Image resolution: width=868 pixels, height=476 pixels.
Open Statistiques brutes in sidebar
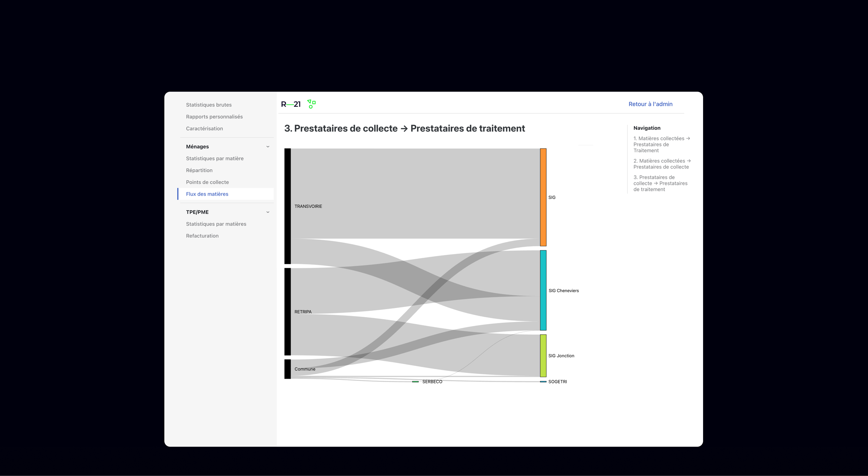click(x=209, y=105)
